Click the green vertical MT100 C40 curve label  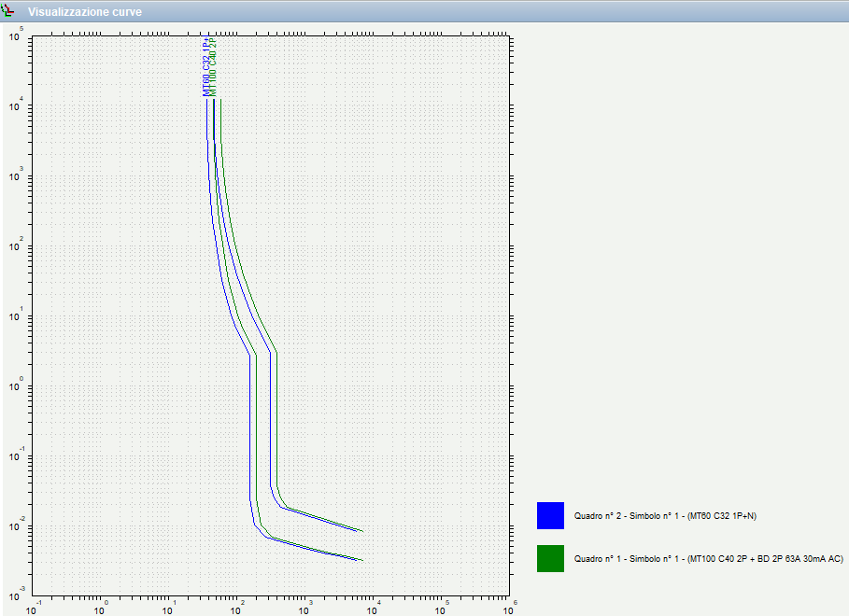pyautogui.click(x=214, y=69)
